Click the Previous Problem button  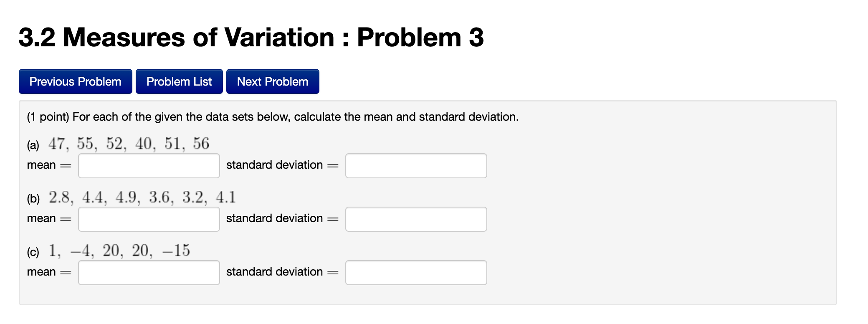75,81
